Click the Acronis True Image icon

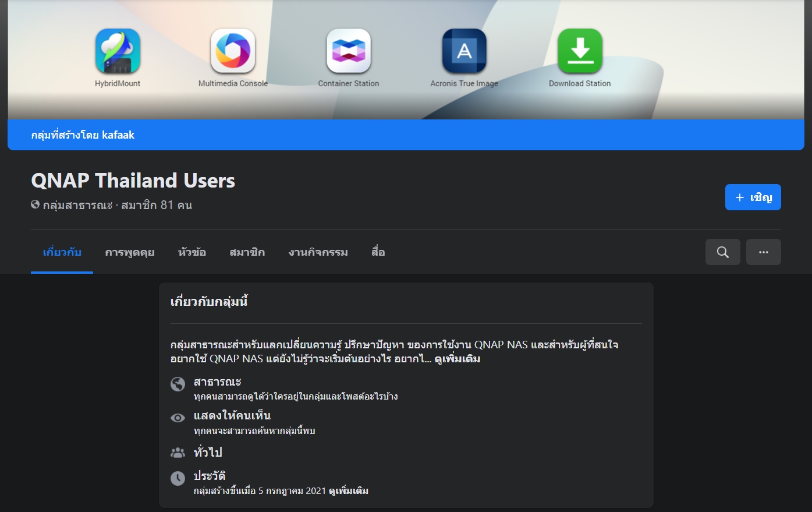click(x=464, y=51)
